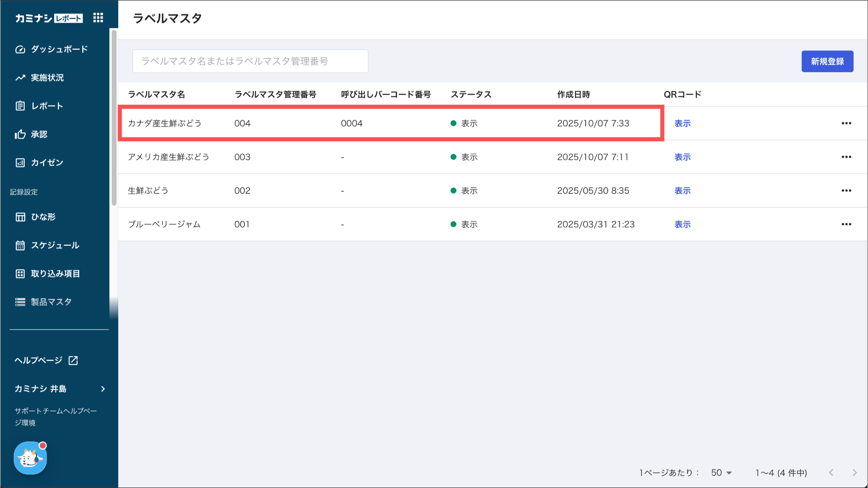Focus the ラベルマスタ name search field
868x488 pixels.
pyautogui.click(x=250, y=61)
